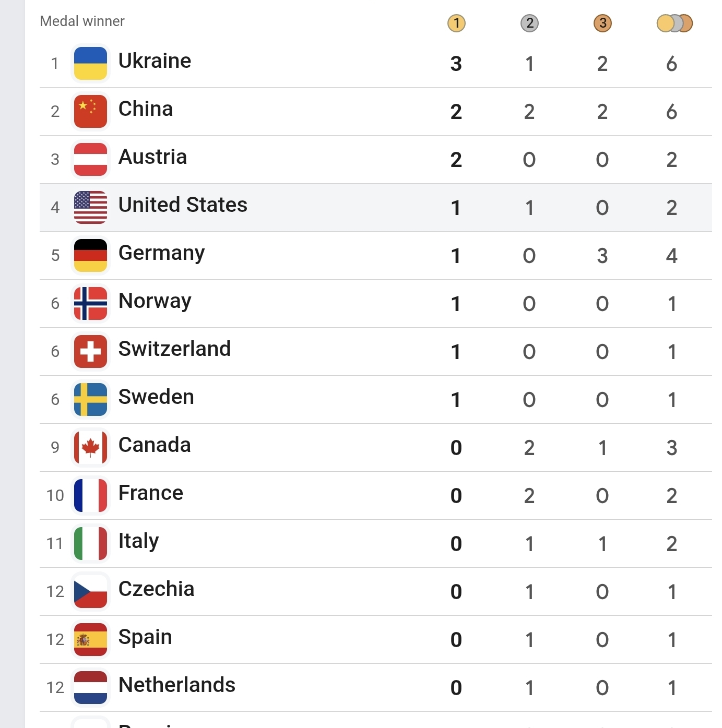Select the Netherlands country name
This screenshot has height=728, width=722.
point(177,685)
